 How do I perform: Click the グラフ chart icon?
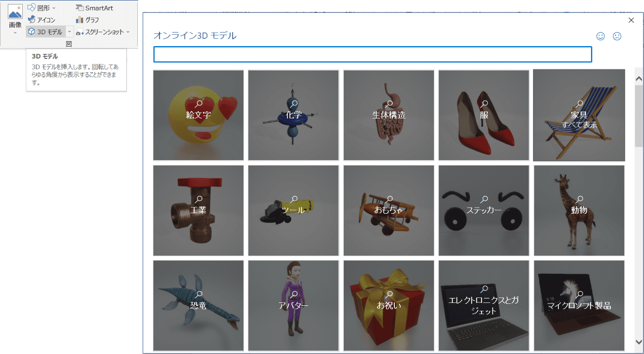click(80, 20)
